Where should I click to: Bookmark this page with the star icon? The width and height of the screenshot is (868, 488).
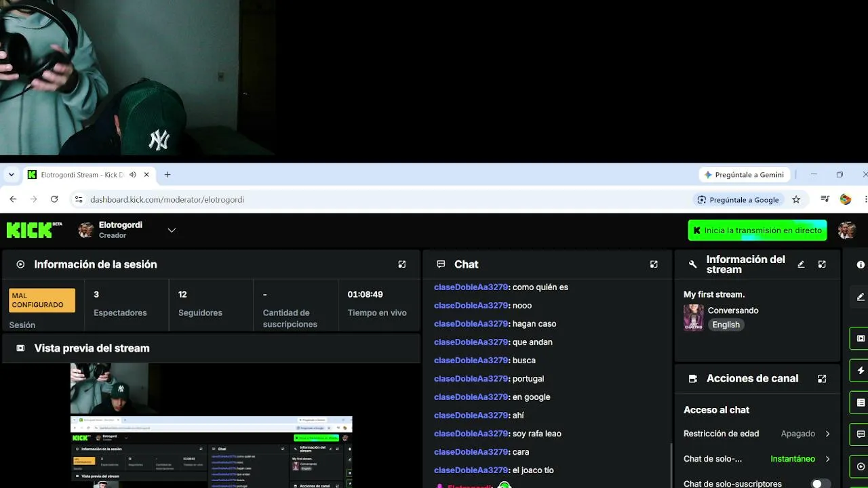point(796,199)
